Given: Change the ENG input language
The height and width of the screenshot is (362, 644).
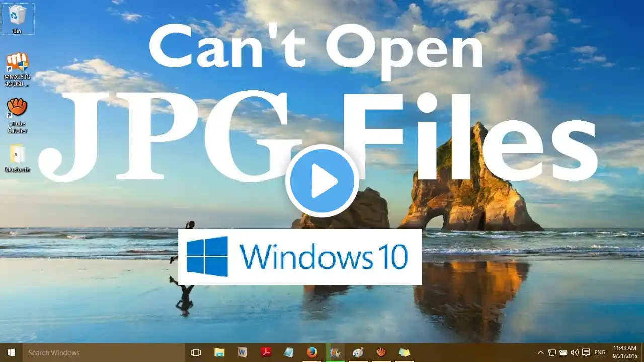Looking at the screenshot, I should (600, 352).
